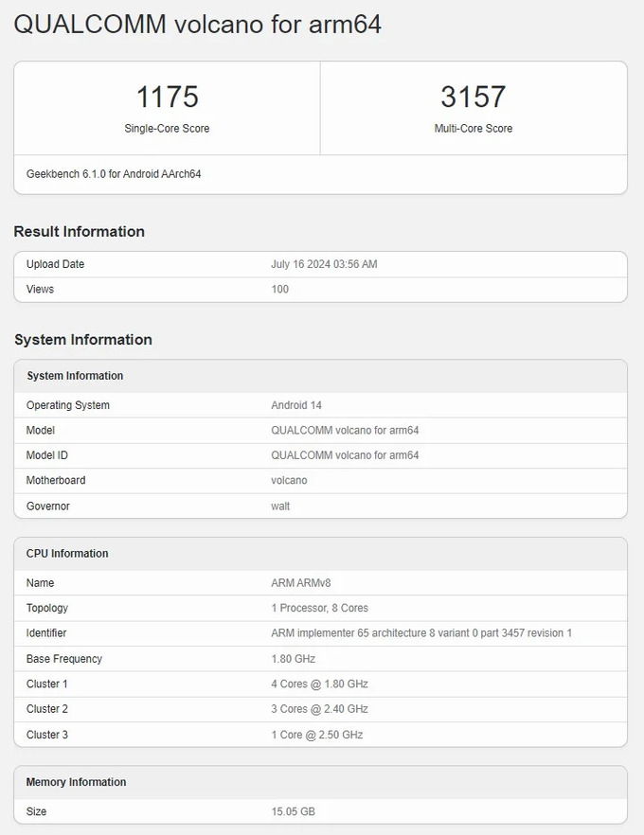Click the System Information table header
The image size is (644, 835).
coord(75,376)
